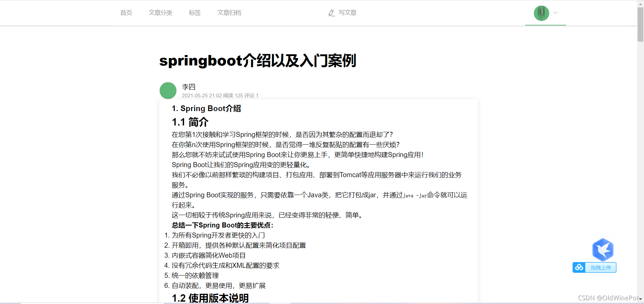Viewport: 644px width, 304px height.
Task: Click the 写文章 write article link
Action: [347, 13]
